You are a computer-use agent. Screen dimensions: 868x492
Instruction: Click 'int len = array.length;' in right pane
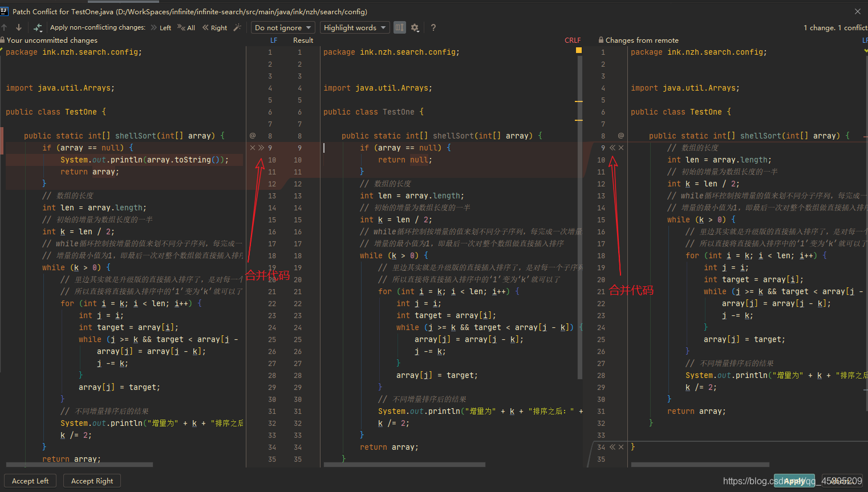coord(719,160)
